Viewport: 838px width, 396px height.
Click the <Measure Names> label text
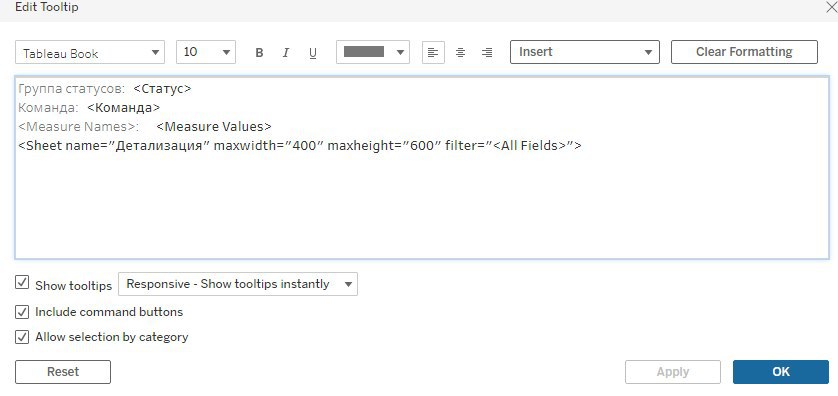[78, 127]
